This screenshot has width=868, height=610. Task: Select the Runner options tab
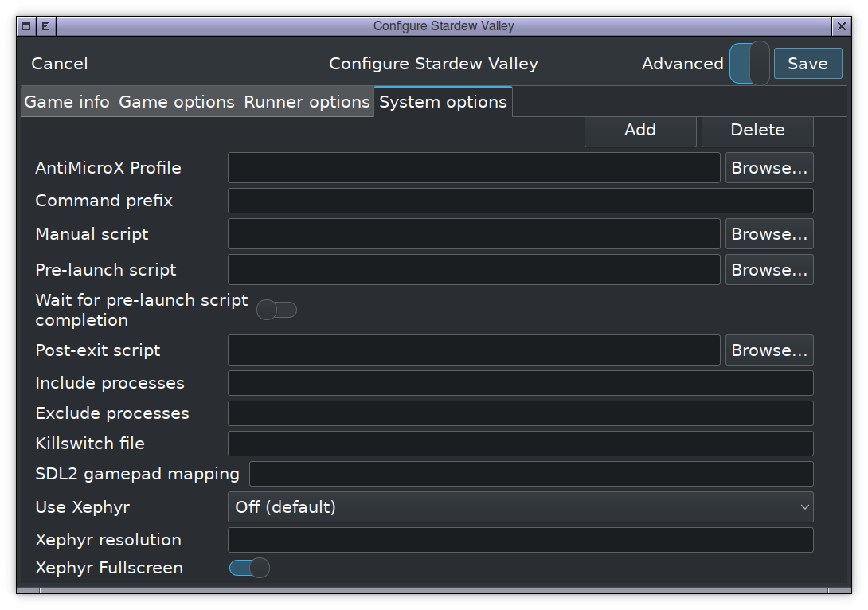(307, 102)
